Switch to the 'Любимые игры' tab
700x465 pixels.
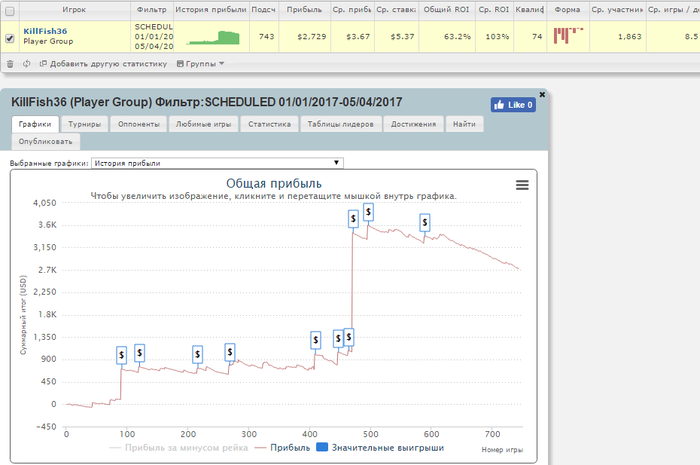tap(203, 124)
